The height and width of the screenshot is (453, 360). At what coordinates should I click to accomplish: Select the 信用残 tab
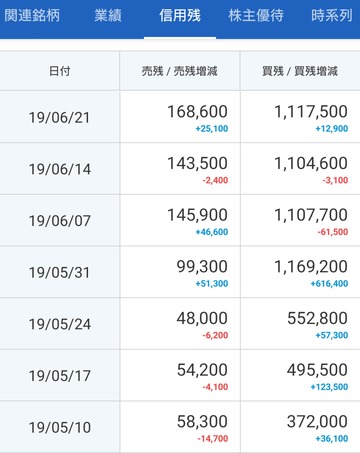point(180,15)
